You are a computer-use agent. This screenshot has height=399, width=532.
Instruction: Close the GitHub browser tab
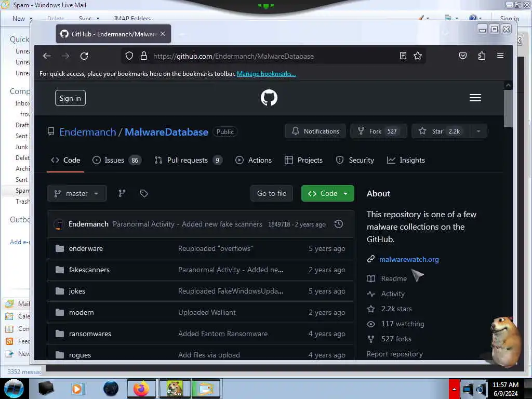[x=163, y=34]
